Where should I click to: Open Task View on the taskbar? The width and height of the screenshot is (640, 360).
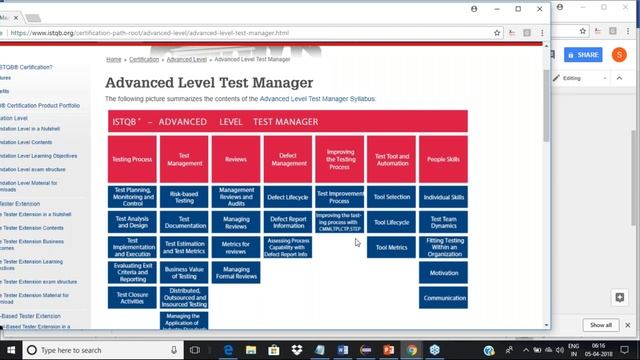coord(195,350)
